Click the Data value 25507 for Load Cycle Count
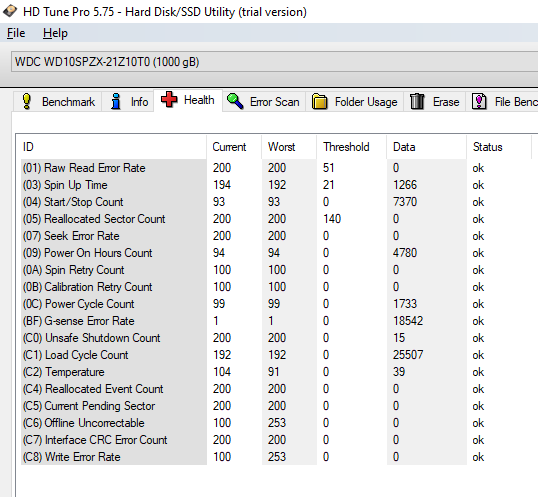This screenshot has height=497, width=538. (x=408, y=355)
